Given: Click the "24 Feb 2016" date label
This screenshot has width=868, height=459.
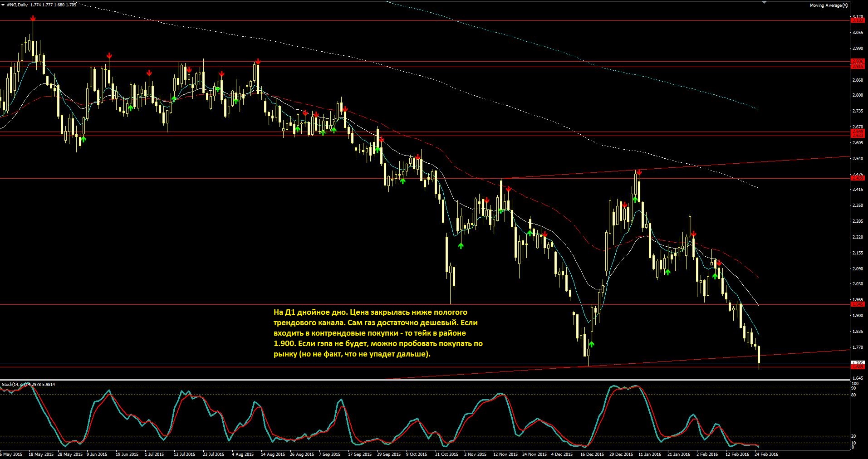Looking at the screenshot, I should tap(766, 454).
